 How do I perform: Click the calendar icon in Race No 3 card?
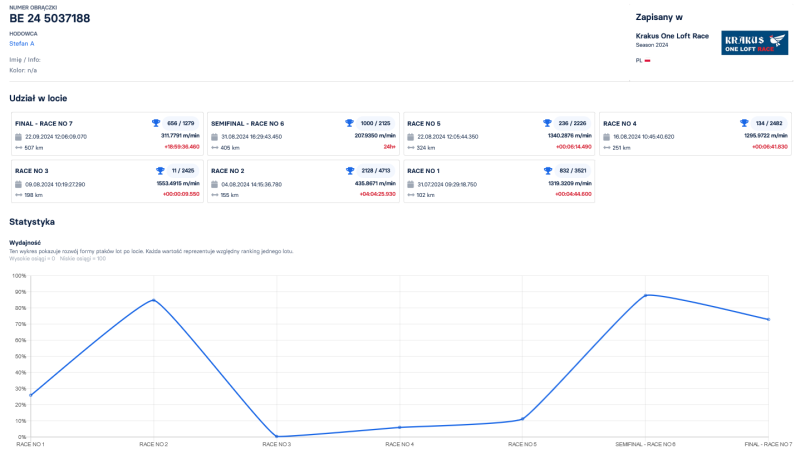[18, 184]
